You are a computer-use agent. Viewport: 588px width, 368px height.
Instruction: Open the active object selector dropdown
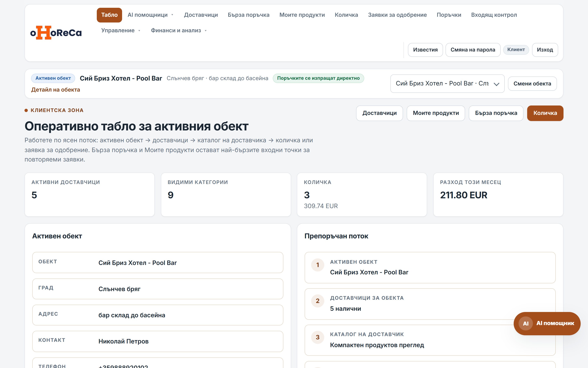click(447, 83)
